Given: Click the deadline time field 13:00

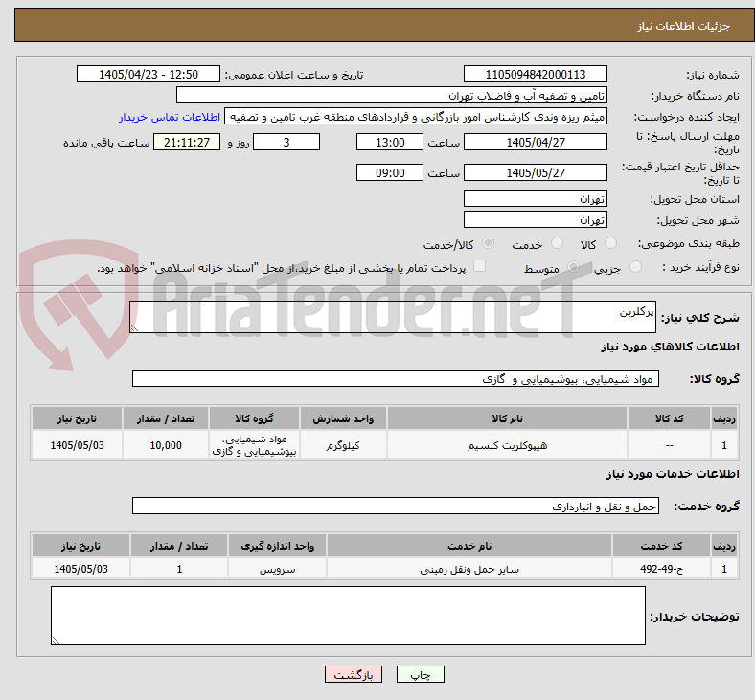Looking at the screenshot, I should [x=390, y=142].
